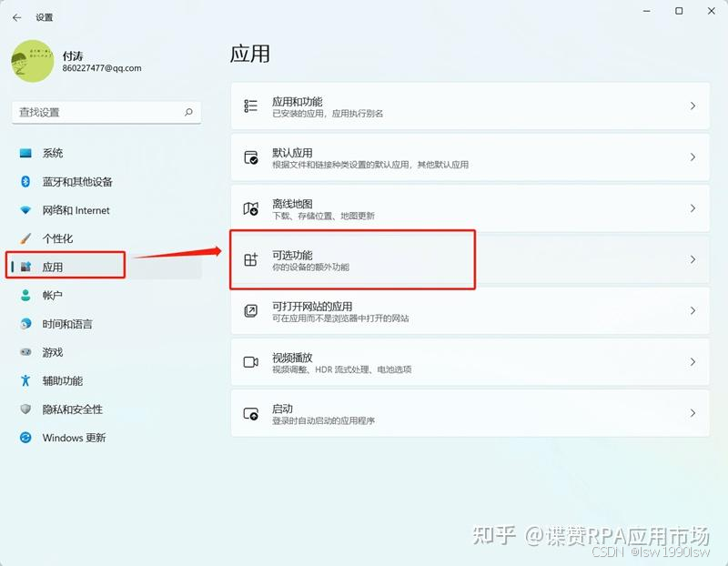Screen dimensions: 728x566
Task: Click the 默认应用 icon
Action: [x=251, y=157]
